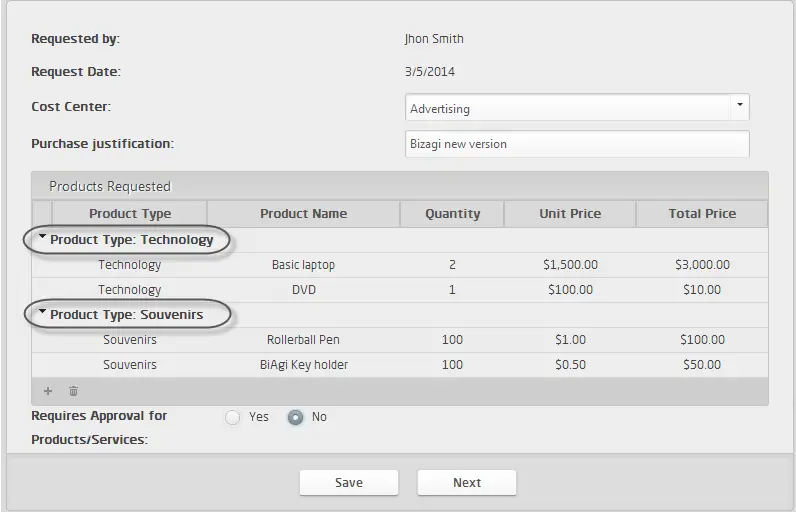Select Yes for Requires Approval

pos(233,417)
